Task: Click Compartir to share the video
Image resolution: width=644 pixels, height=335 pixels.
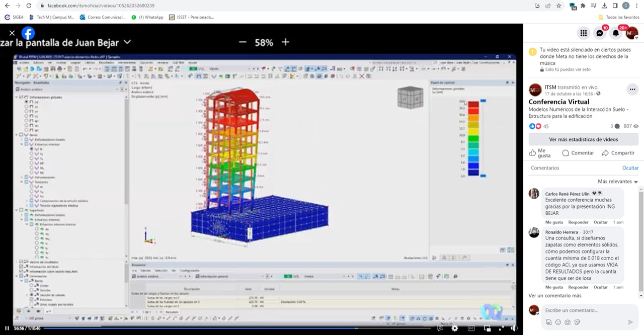Action: (618, 153)
